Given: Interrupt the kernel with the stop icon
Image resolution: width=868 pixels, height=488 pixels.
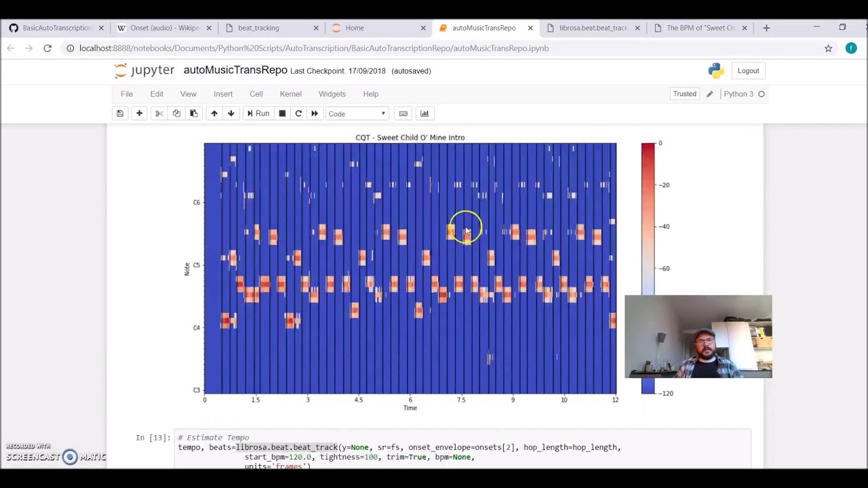Looking at the screenshot, I should tap(282, 114).
